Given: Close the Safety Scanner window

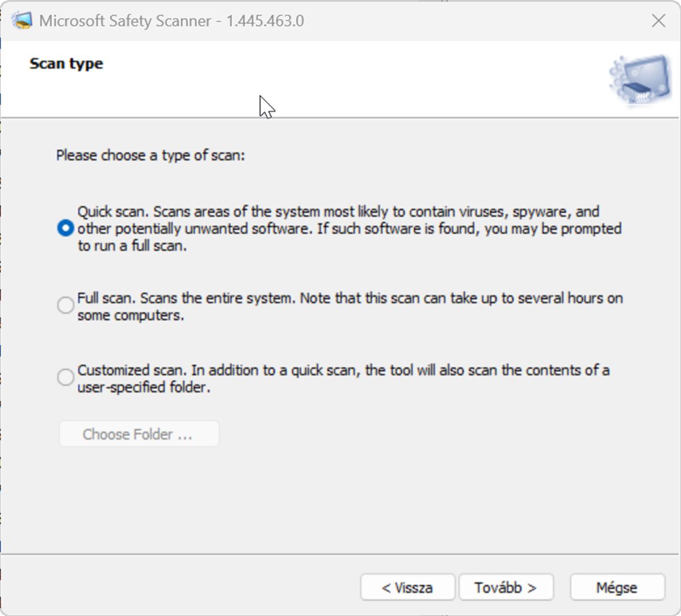Looking at the screenshot, I should pos(658,21).
